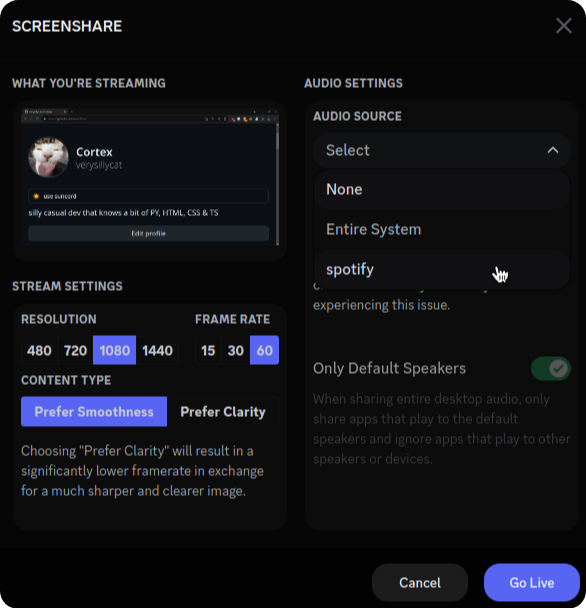Viewport: 586px width, 609px height.
Task: Set resolution to 720
Action: (75, 350)
